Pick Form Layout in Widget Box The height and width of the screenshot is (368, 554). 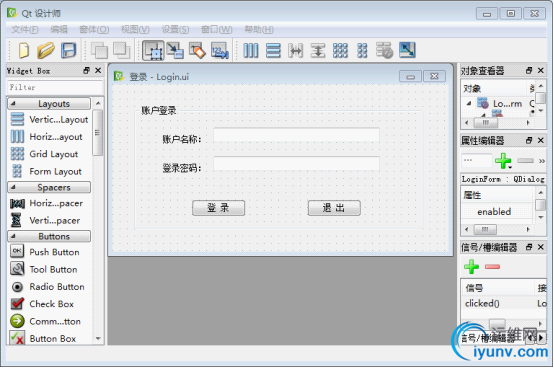tap(46, 171)
